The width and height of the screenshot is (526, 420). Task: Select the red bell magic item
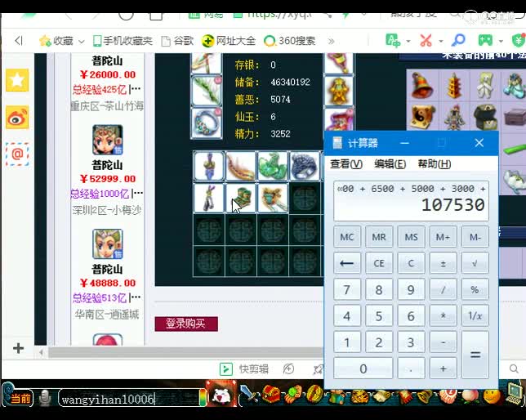(x=421, y=85)
